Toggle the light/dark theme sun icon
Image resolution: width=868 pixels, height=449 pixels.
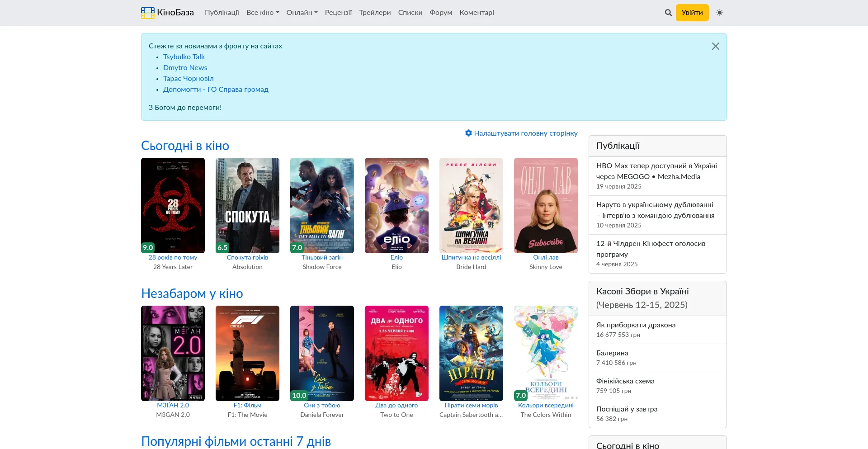click(720, 13)
